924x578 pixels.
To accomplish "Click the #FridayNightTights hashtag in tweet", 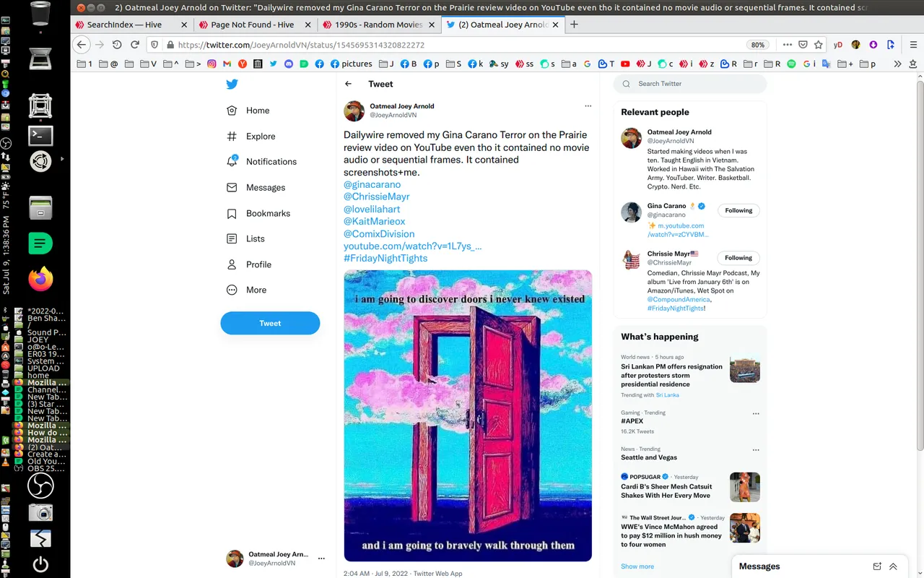I will pos(385,258).
